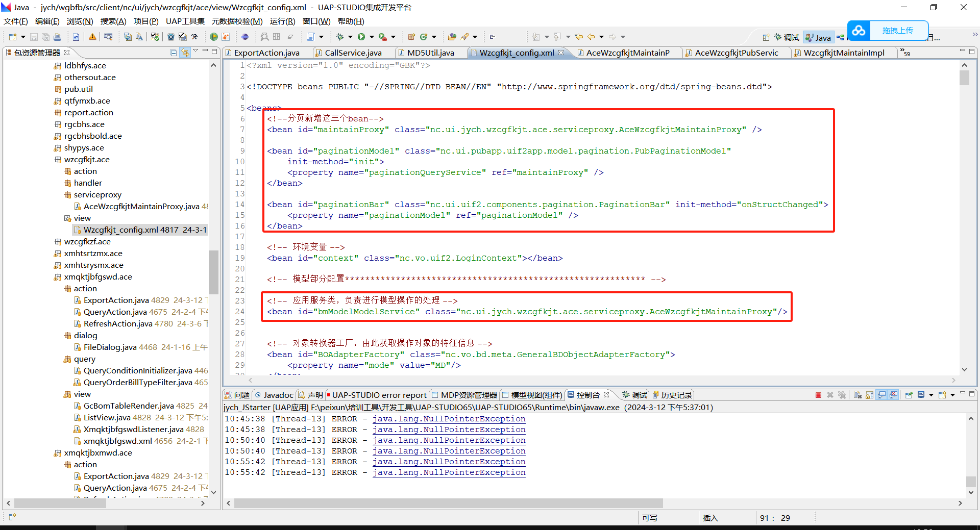Pin the console view
Viewport: 980px width, 530px height.
(x=909, y=395)
